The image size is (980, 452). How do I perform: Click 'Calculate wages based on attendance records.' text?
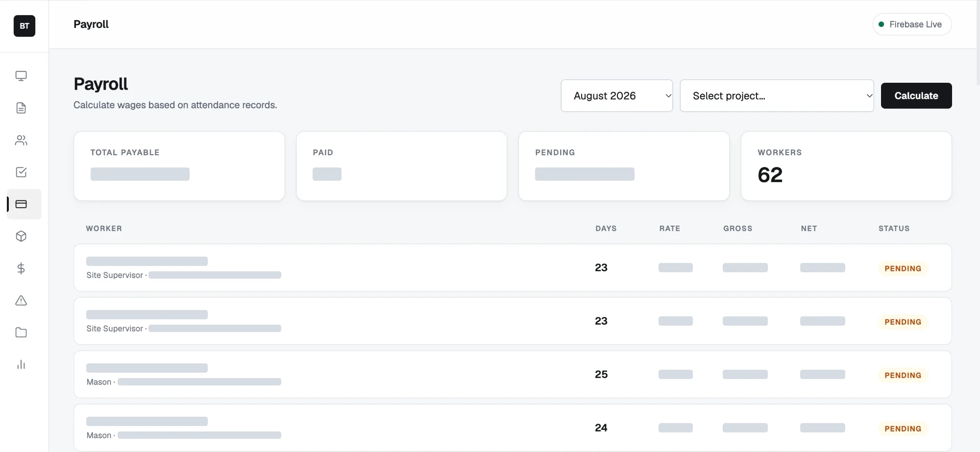coord(175,105)
